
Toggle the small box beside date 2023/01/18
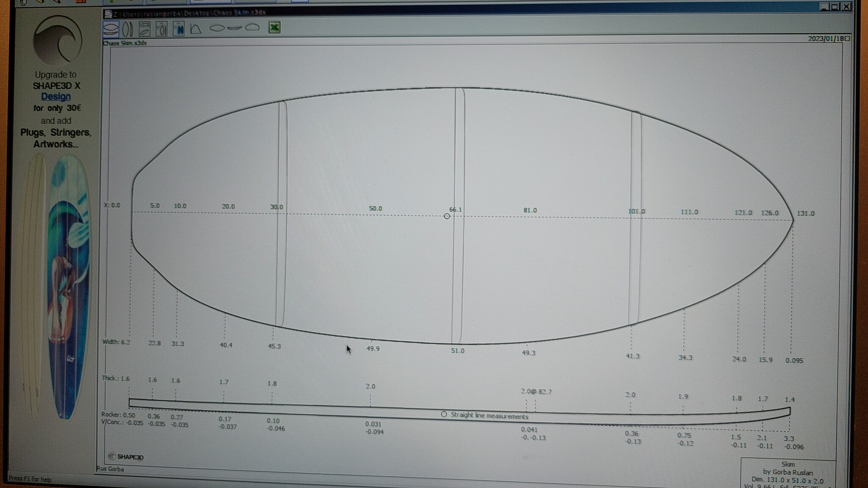click(847, 39)
